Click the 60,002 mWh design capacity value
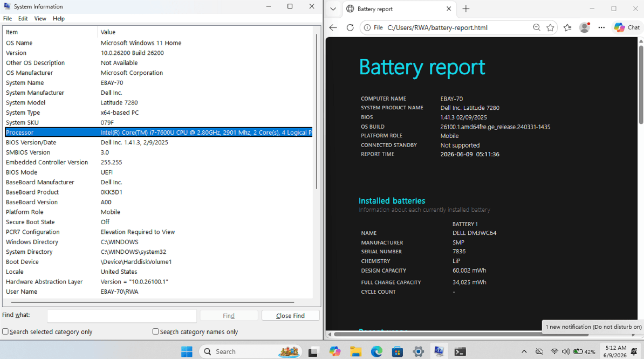This screenshot has height=359, width=644. coord(469,271)
